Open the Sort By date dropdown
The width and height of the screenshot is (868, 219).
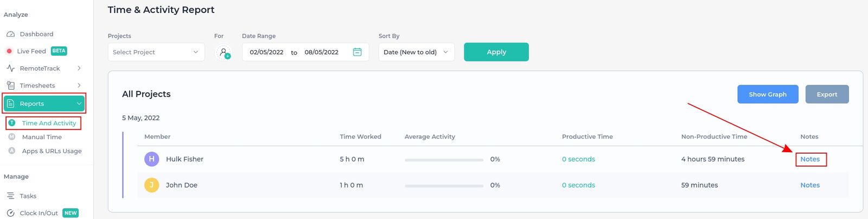417,52
